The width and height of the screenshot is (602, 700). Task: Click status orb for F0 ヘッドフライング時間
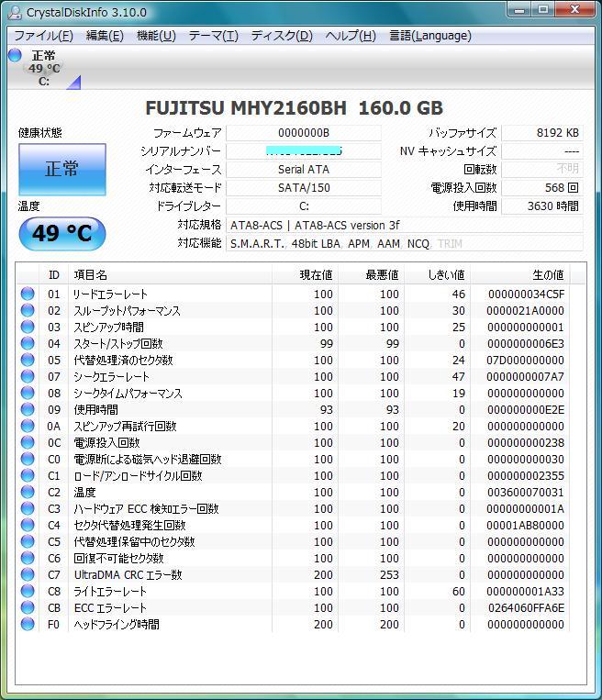click(x=28, y=624)
